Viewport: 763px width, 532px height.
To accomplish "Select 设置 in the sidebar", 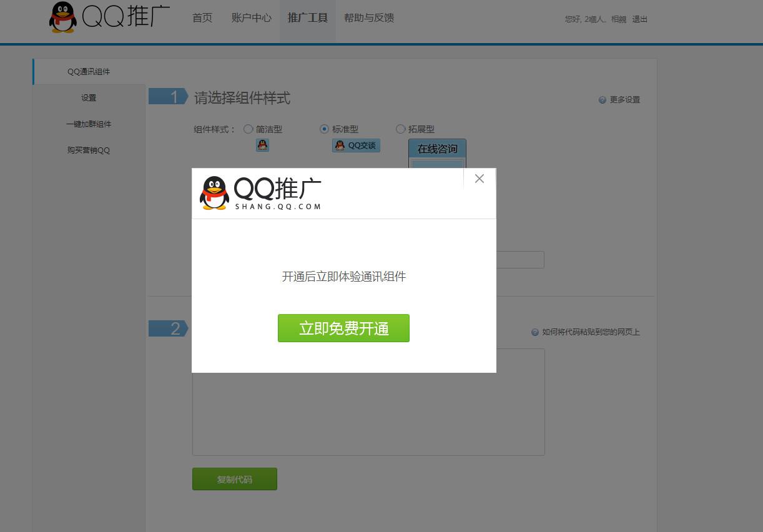I will pyautogui.click(x=89, y=98).
